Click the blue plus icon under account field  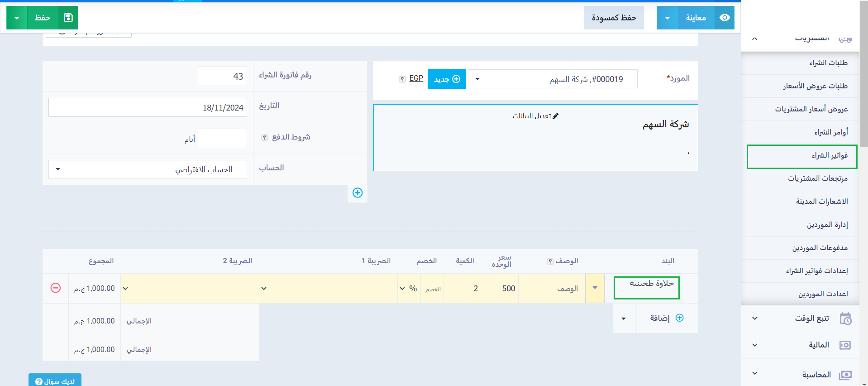(x=358, y=193)
